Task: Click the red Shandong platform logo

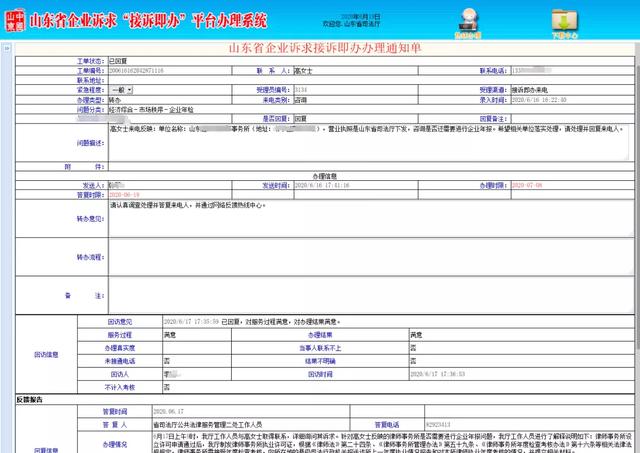Action: point(13,20)
